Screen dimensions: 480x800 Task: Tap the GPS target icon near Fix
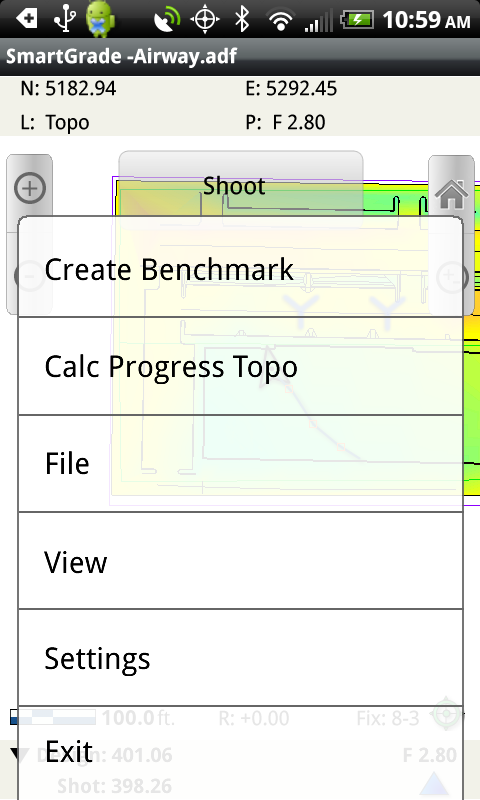(447, 713)
